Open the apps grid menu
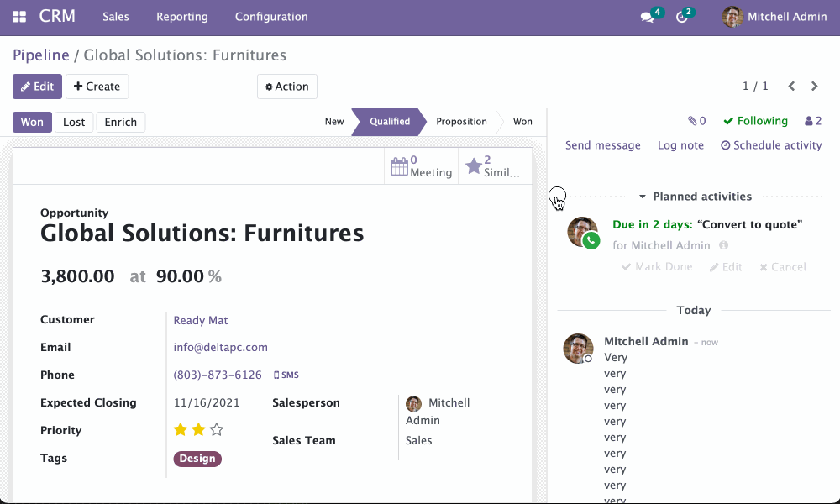The width and height of the screenshot is (840, 504). click(18, 16)
